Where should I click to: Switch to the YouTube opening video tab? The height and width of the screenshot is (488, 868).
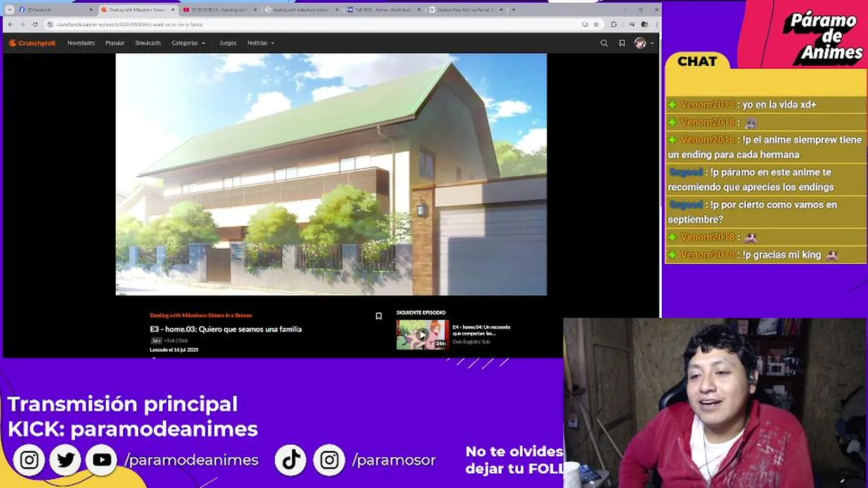[x=218, y=9]
